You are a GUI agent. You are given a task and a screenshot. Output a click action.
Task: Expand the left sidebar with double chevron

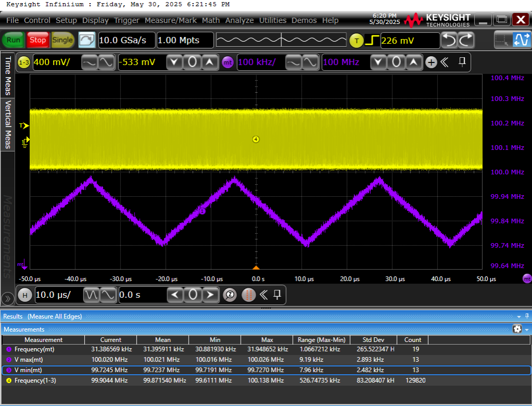[x=7, y=299]
